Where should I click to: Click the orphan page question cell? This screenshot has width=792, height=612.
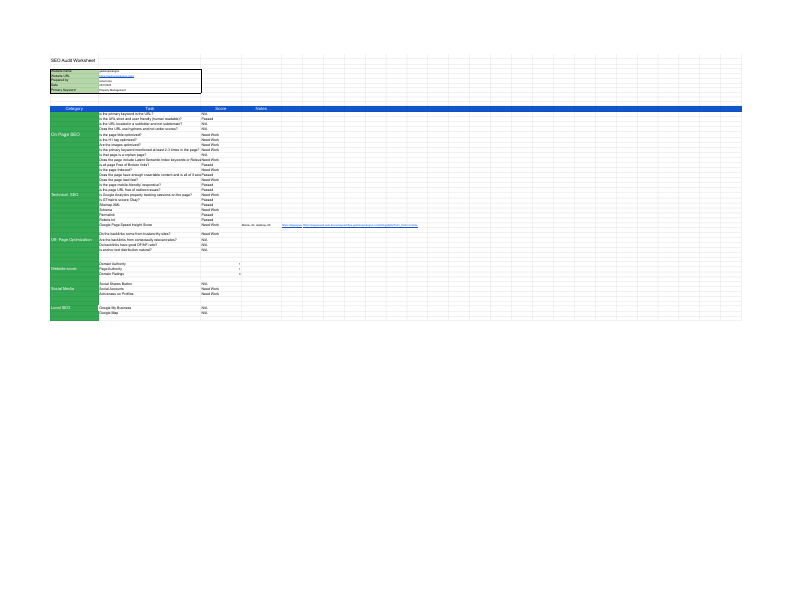coord(150,155)
